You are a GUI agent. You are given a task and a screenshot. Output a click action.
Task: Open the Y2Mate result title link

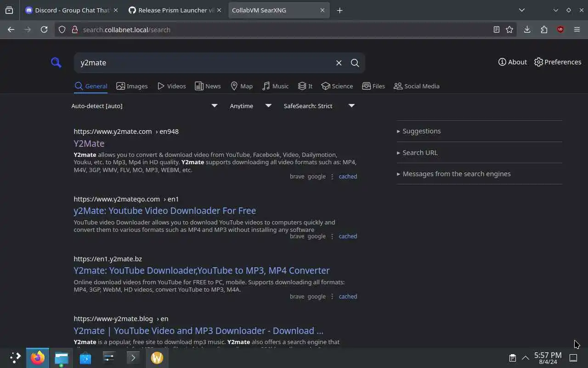89,144
